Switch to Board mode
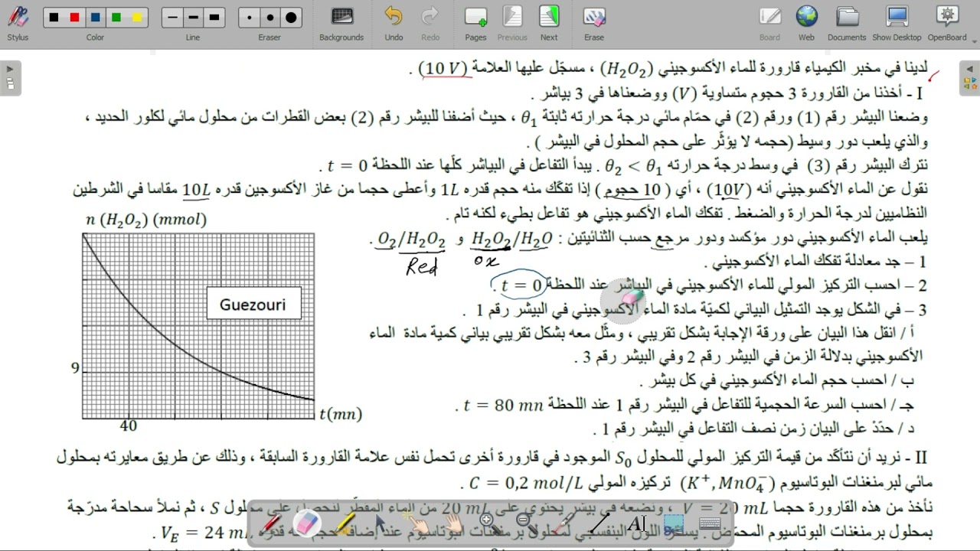Image resolution: width=980 pixels, height=551 pixels. click(769, 24)
